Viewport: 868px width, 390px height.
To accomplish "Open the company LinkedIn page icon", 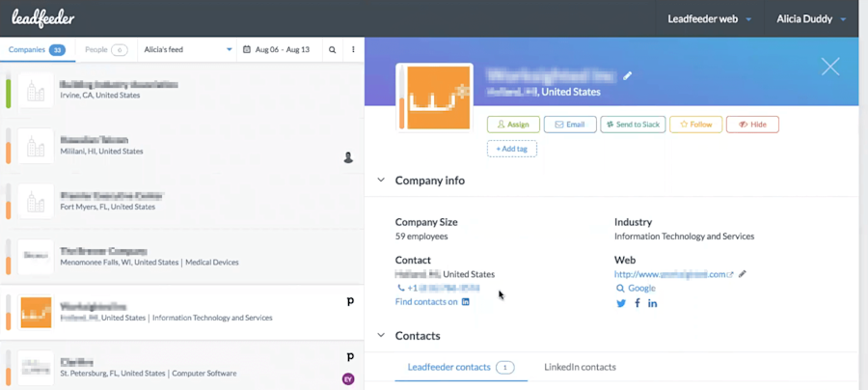I will pyautogui.click(x=653, y=303).
